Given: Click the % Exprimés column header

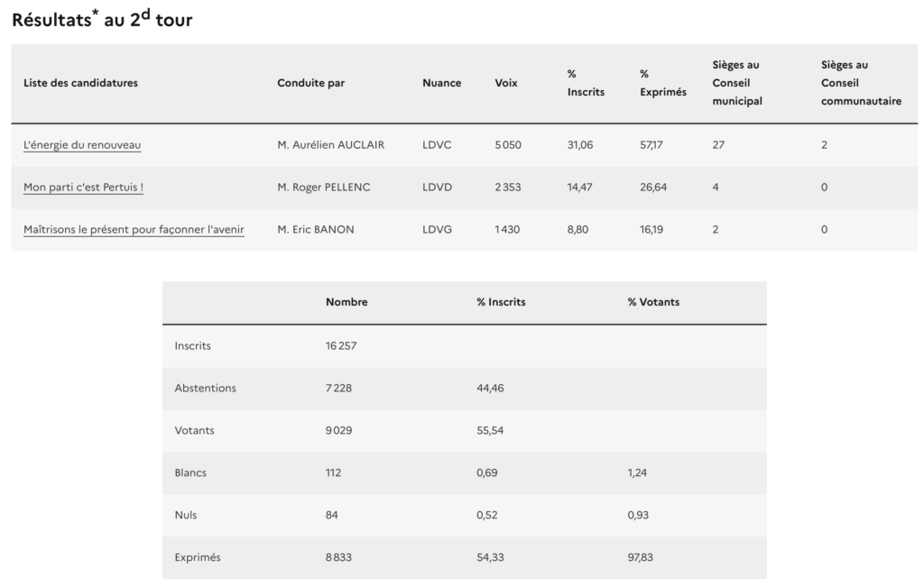Looking at the screenshot, I should [662, 83].
